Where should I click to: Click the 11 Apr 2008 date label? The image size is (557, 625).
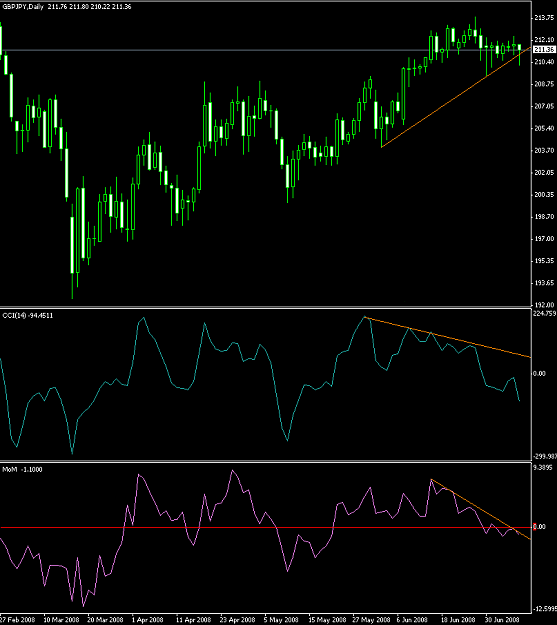coord(193,620)
